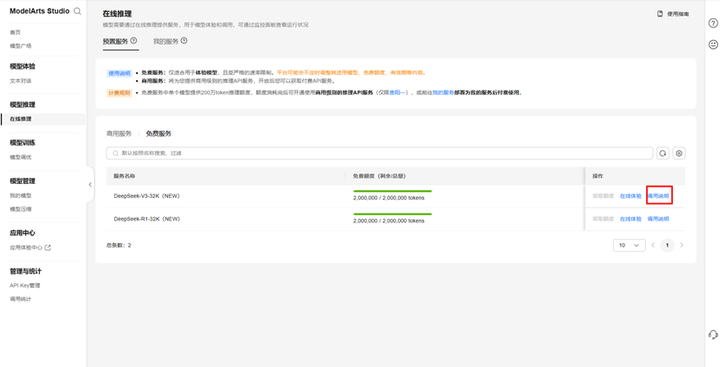Click the DeepSeek-R1-32K quota progress bar

(x=392, y=214)
